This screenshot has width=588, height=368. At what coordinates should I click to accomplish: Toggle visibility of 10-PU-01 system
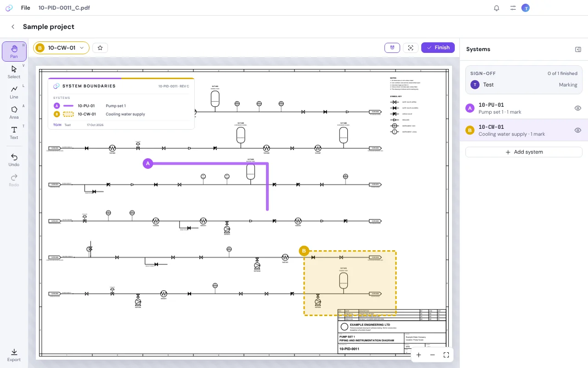click(x=578, y=108)
